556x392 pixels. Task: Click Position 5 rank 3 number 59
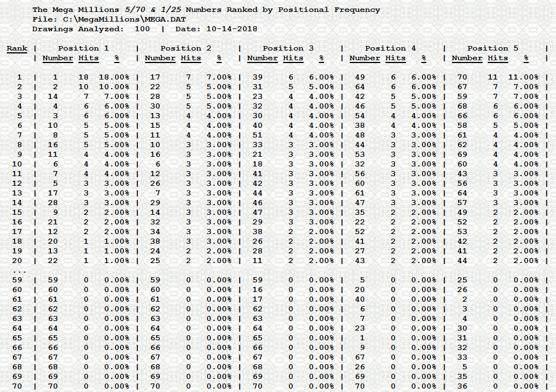click(462, 97)
